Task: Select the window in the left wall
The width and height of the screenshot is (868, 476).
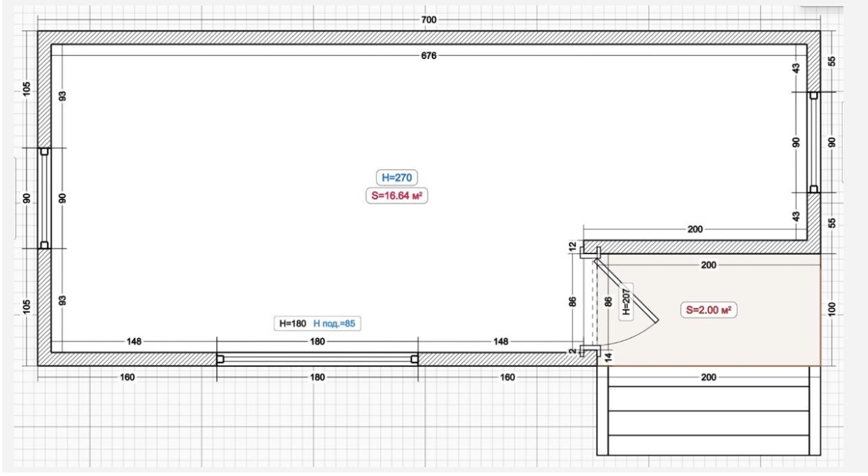Action: pos(44,198)
